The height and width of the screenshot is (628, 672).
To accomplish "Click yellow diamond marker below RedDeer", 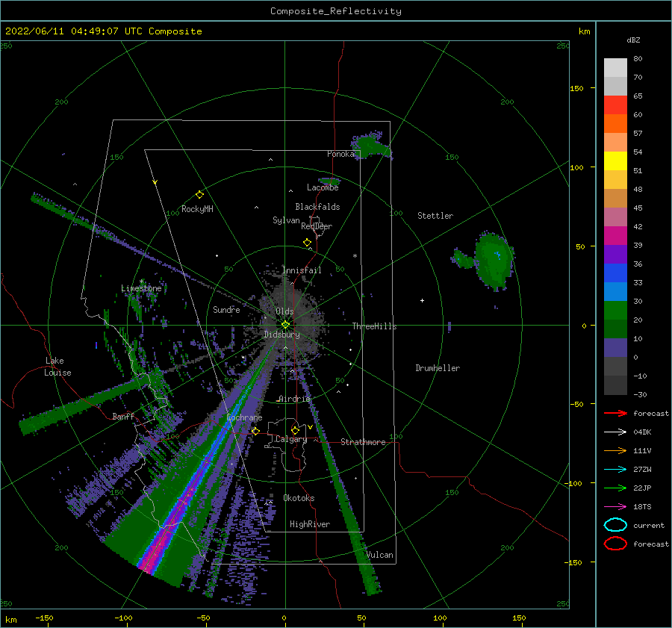I will 307,242.
